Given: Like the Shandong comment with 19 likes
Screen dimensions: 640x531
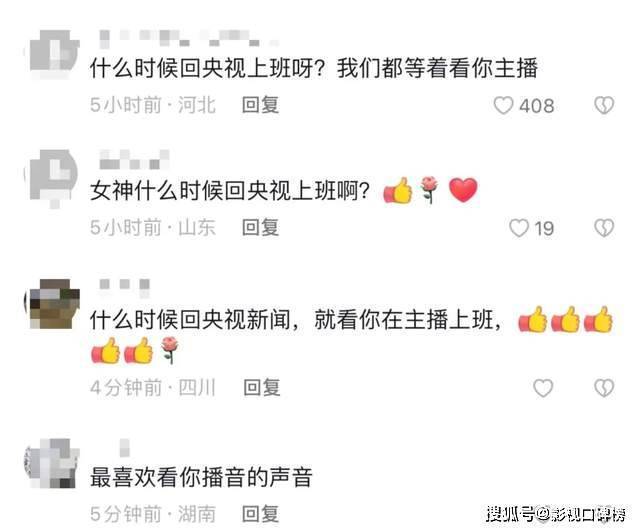Looking at the screenshot, I should [519, 228].
